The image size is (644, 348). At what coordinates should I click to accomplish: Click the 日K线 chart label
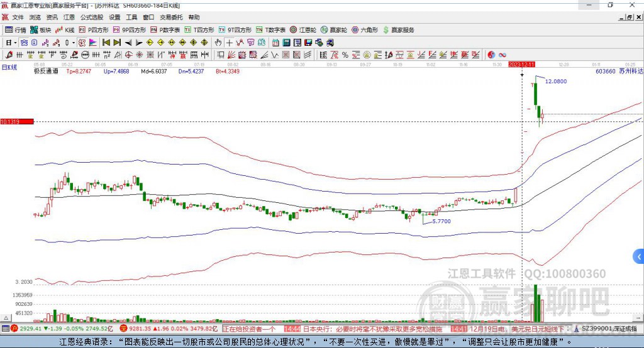(9, 68)
